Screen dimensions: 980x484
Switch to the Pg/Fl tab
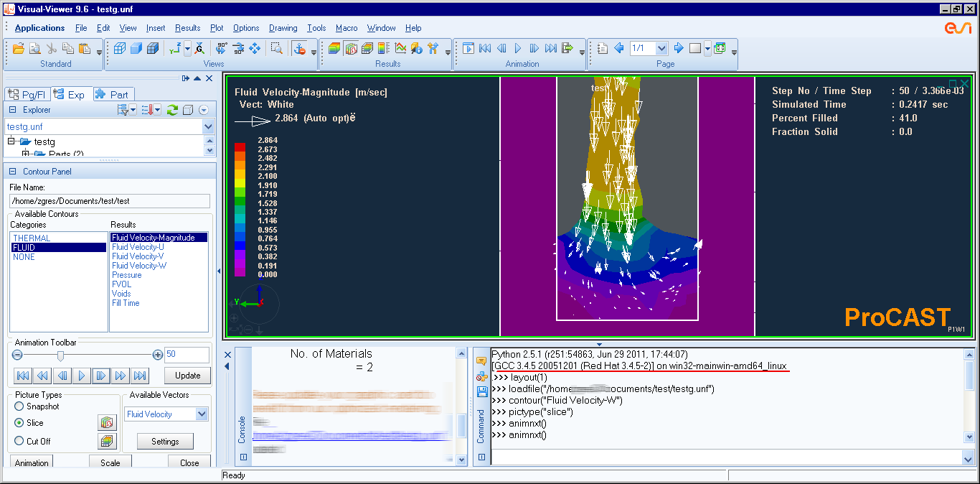27,94
